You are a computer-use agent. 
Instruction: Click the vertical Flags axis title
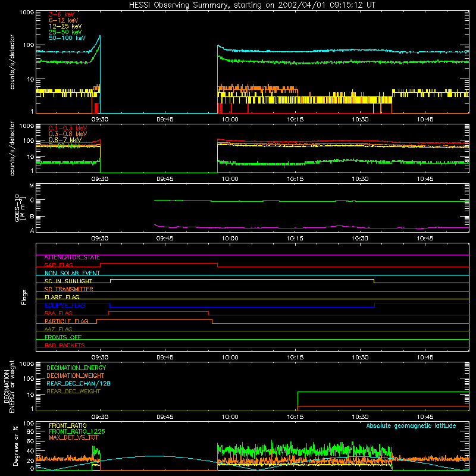coord(24,297)
